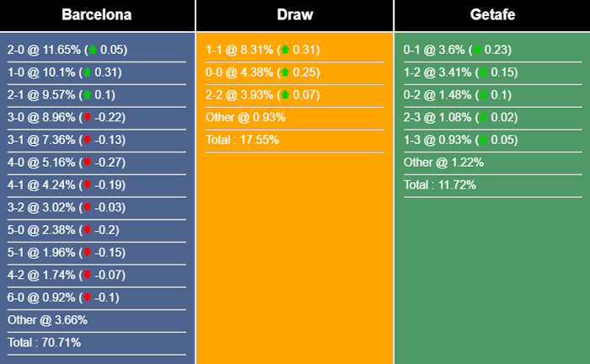Click the green up arrow beside 0-0 draw
This screenshot has width=590, height=364.
click(x=285, y=72)
